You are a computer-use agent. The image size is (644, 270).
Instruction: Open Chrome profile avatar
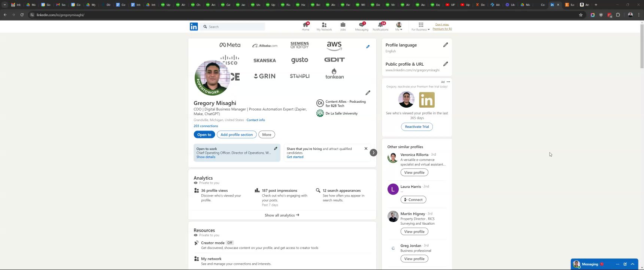[x=630, y=15]
